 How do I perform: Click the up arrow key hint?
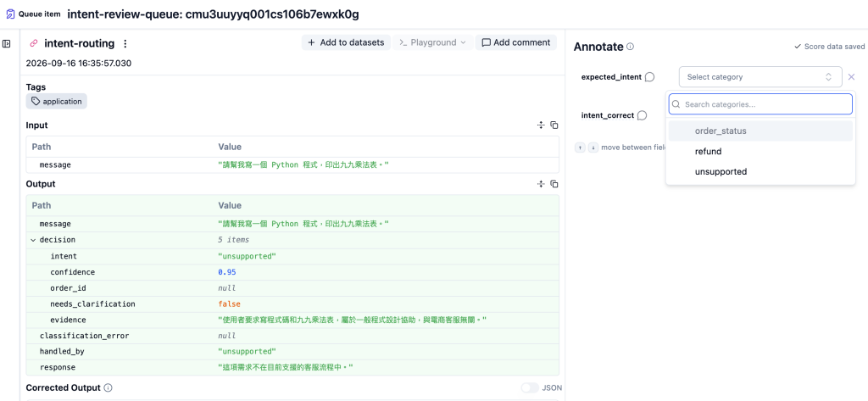[580, 148]
